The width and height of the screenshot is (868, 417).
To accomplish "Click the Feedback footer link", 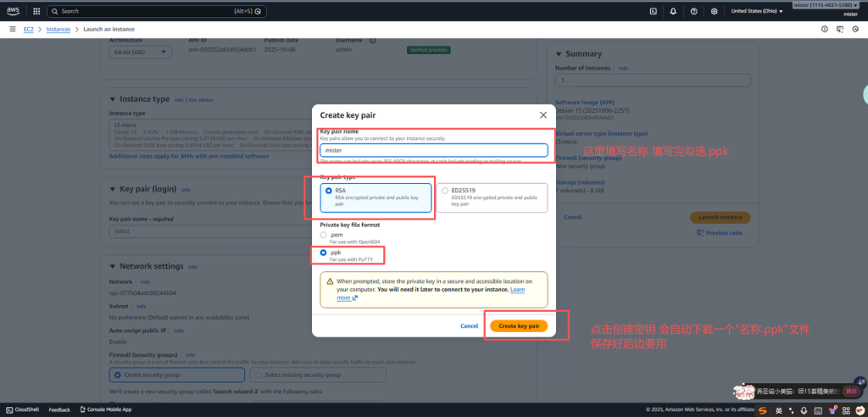I will point(59,410).
